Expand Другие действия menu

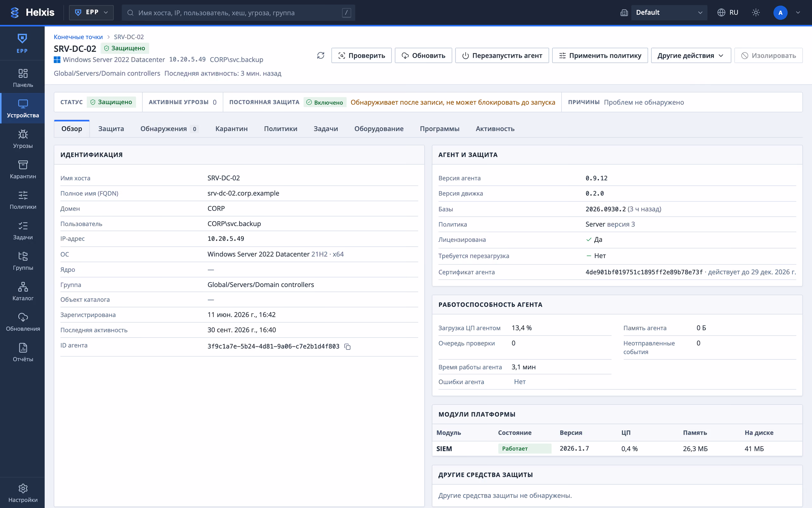click(691, 56)
